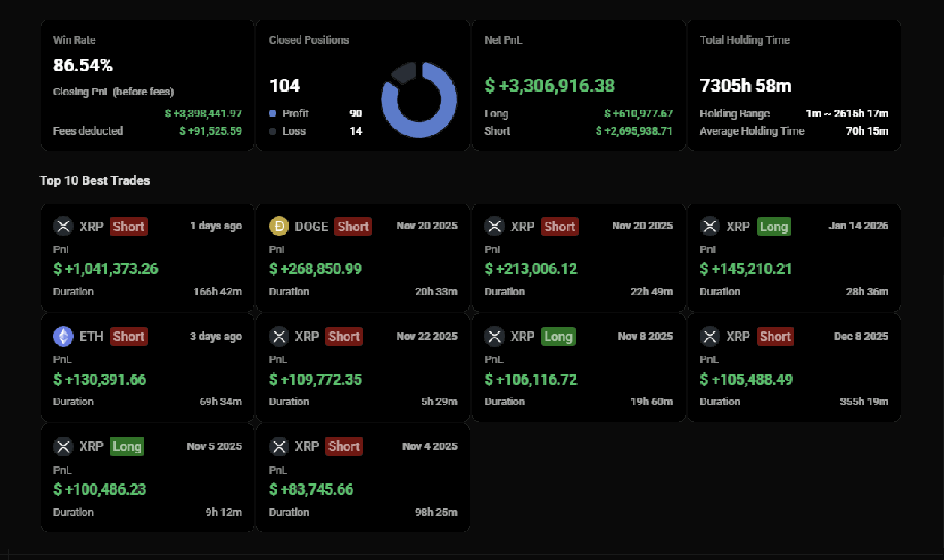Click the 355h 19m duration value
Image resolution: width=944 pixels, height=560 pixels.
(864, 401)
